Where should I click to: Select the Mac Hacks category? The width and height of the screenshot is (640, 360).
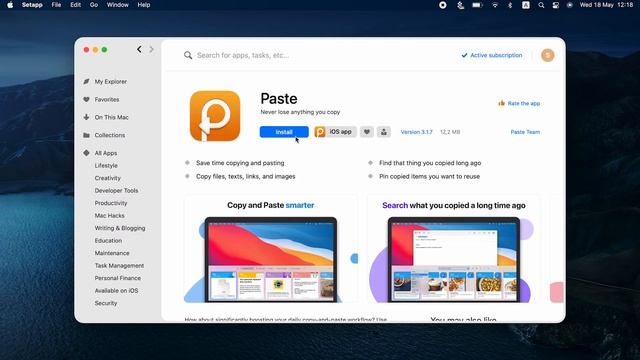tap(109, 216)
